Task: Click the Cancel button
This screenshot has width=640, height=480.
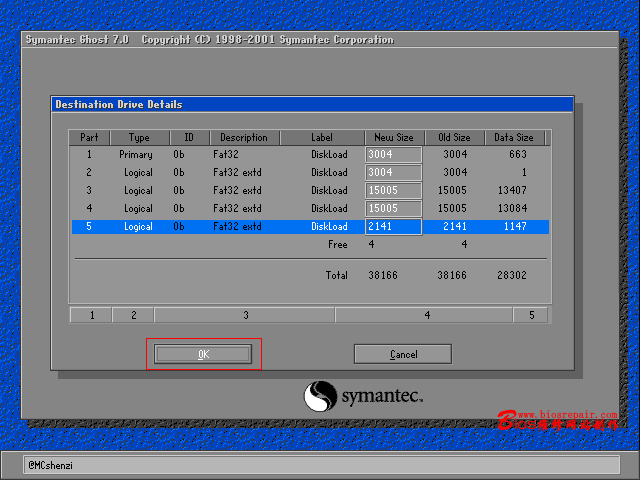Action: [403, 354]
